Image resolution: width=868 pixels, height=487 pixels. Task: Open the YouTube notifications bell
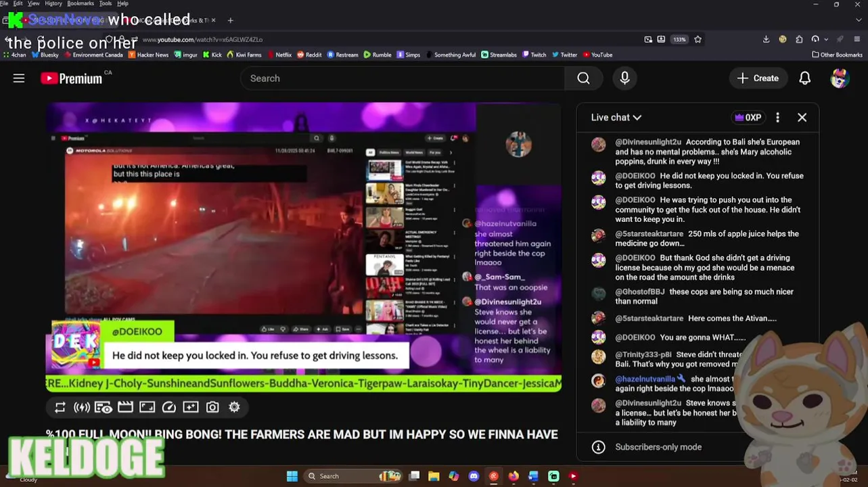(804, 78)
